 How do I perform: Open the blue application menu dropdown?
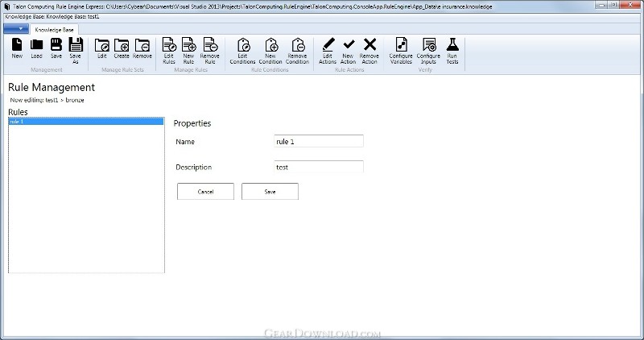[16, 29]
